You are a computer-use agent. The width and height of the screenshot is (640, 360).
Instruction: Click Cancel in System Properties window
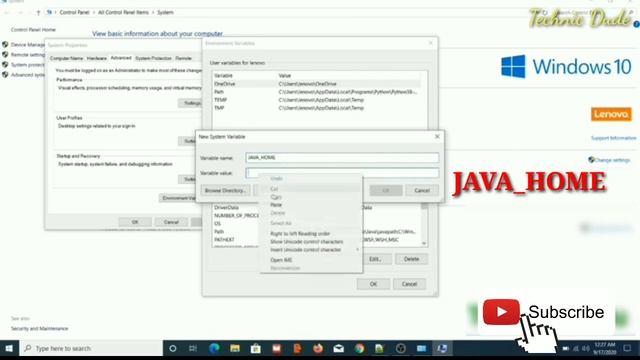click(x=171, y=222)
